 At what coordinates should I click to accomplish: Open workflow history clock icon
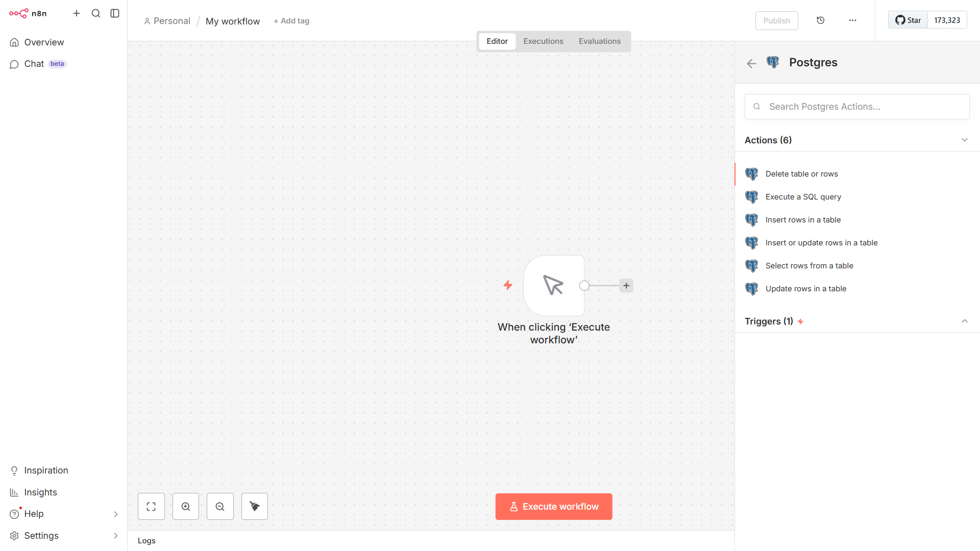pyautogui.click(x=820, y=20)
